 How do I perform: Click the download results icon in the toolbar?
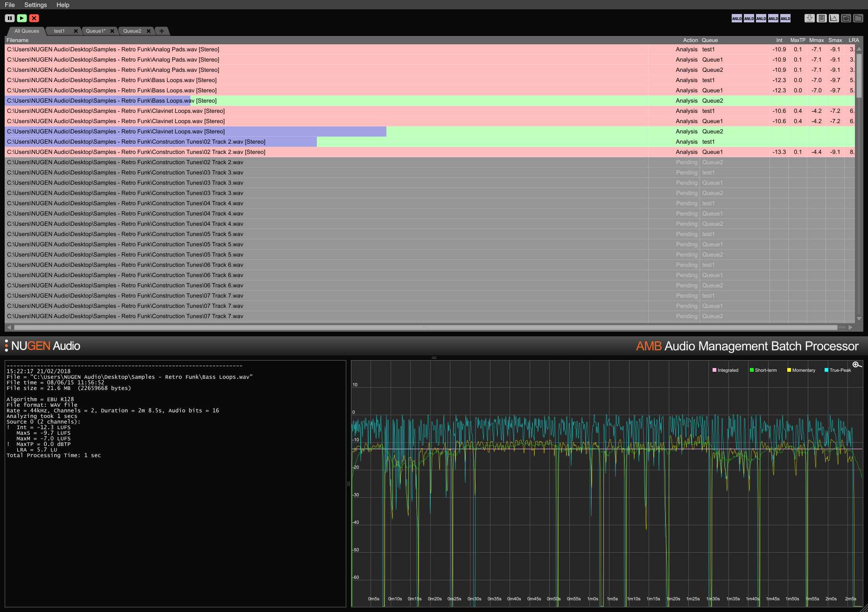[x=810, y=18]
